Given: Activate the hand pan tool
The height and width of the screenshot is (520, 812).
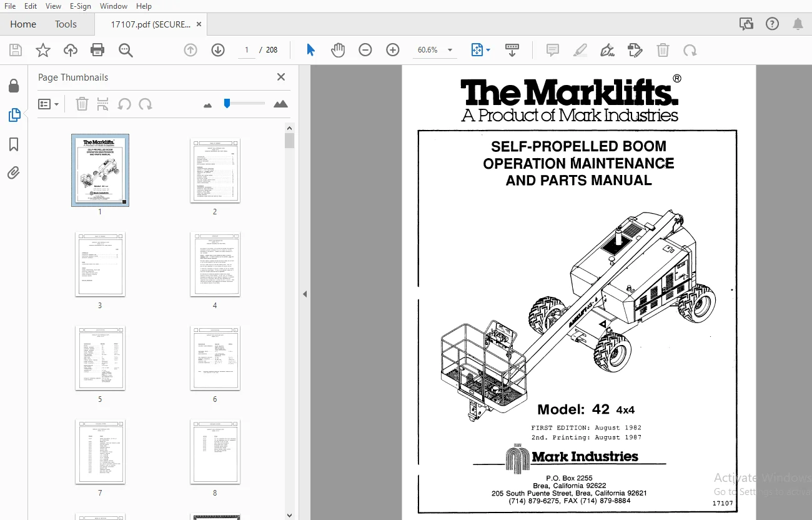Looking at the screenshot, I should 338,50.
